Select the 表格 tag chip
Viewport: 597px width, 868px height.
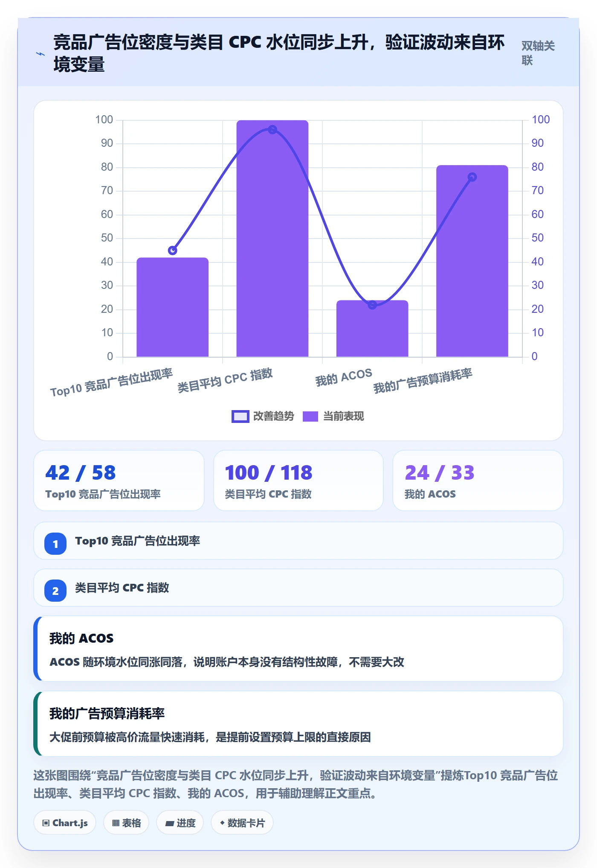pos(126,823)
